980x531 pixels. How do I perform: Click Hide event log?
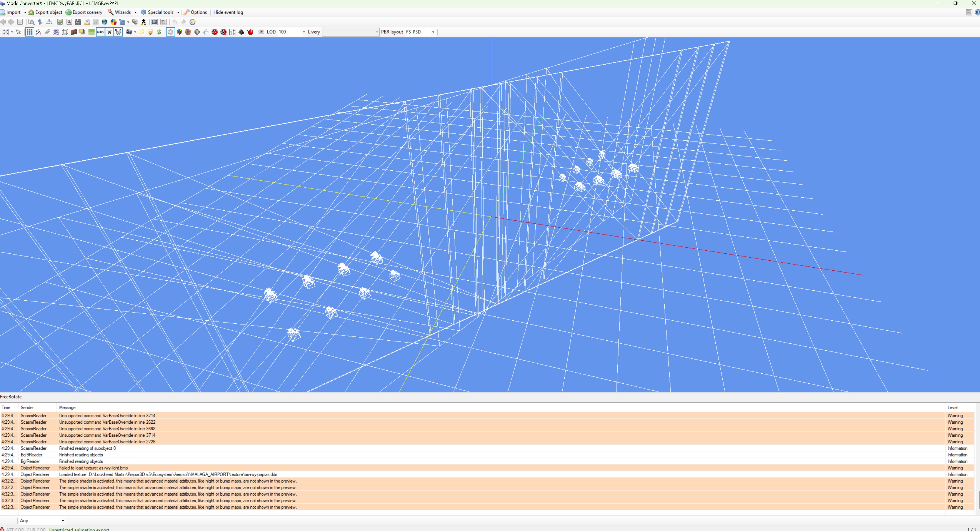point(228,12)
